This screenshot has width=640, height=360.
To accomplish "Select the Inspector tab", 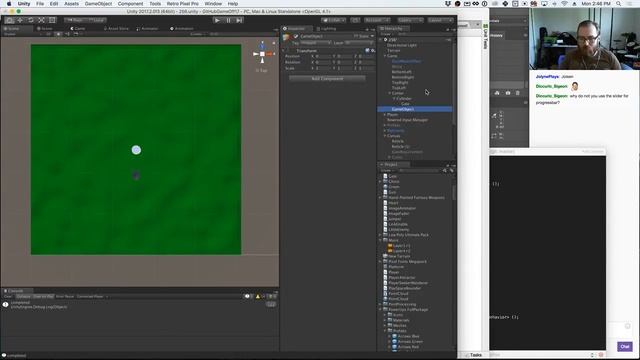I will point(295,29).
